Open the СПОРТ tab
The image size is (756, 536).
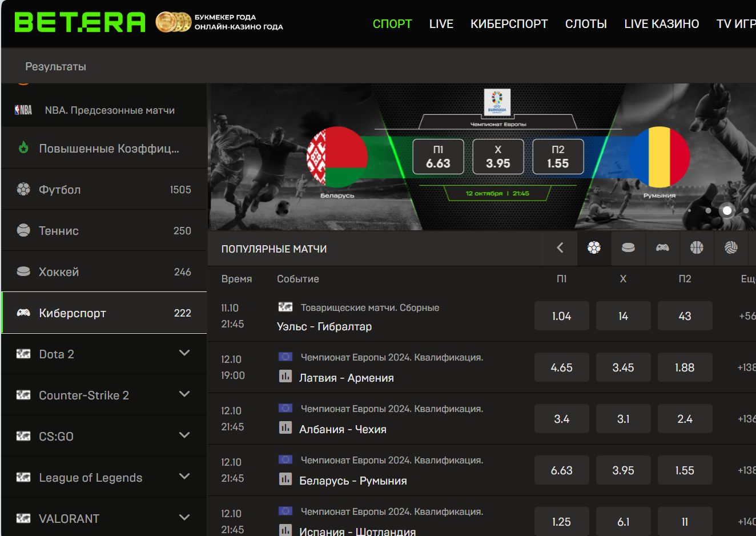coord(392,24)
